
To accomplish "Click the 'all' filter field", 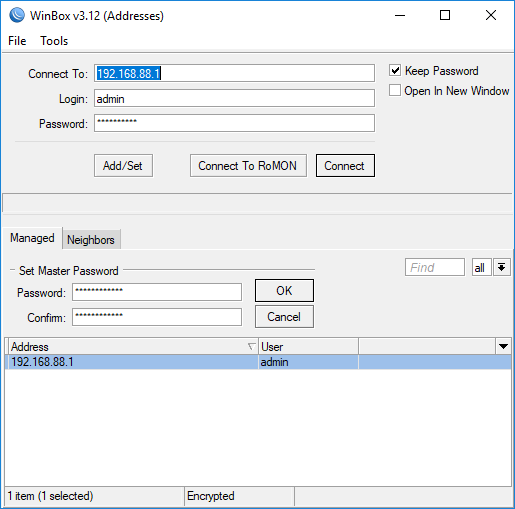I will coord(481,267).
